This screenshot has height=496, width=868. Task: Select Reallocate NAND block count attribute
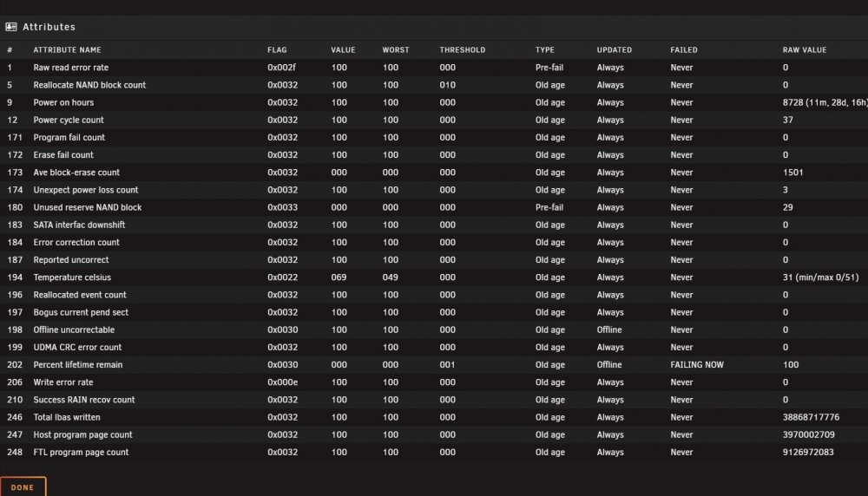(x=89, y=85)
